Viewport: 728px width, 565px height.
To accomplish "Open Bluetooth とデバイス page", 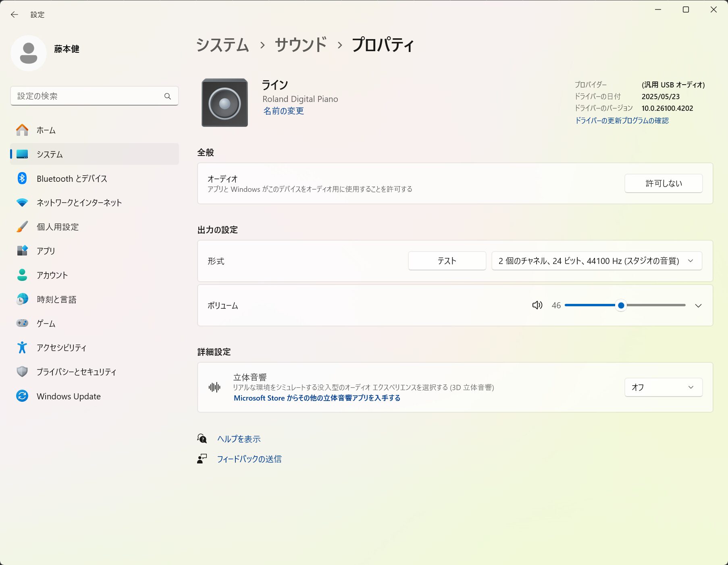I will [94, 179].
